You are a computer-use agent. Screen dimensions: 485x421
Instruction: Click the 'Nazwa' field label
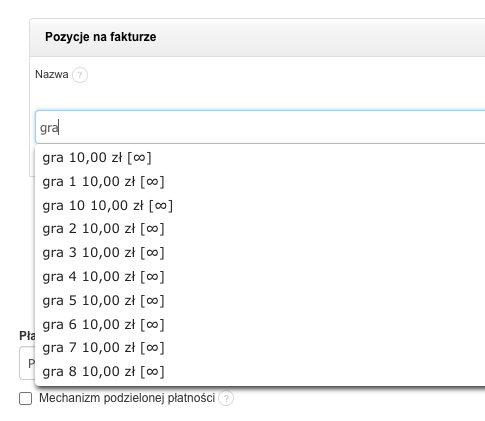click(52, 74)
